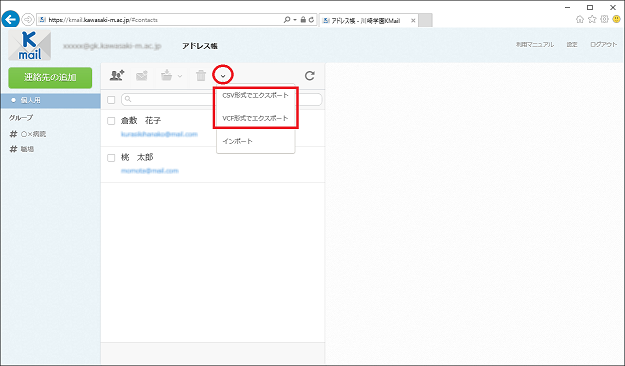Click ログアウト to sign out
Viewport: 625px width, 366px height.
click(x=603, y=45)
